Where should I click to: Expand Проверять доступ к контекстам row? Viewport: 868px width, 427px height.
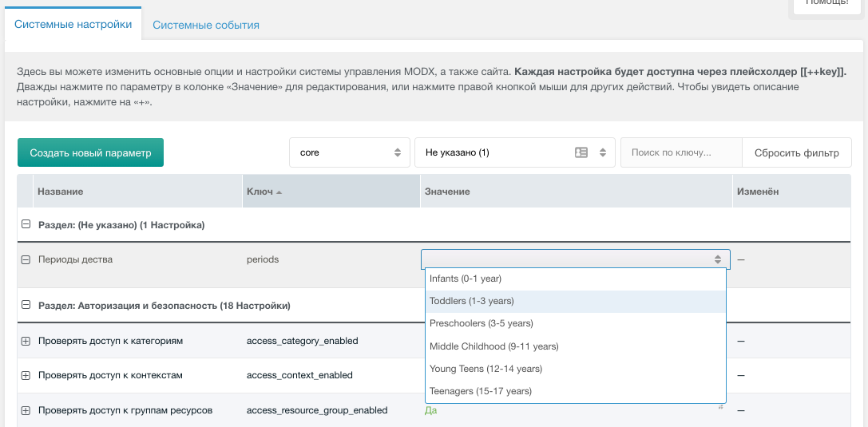[26, 376]
